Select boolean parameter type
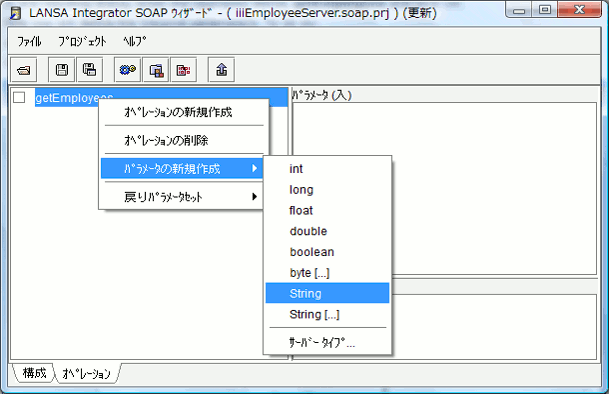609x394 pixels. click(x=327, y=252)
